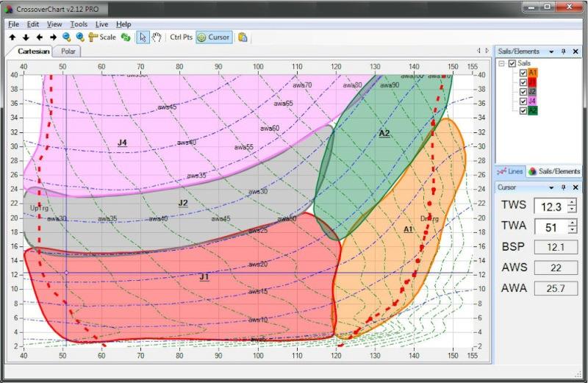Click the BSP value 12.1 field
The width and height of the screenshot is (588, 383).
pyautogui.click(x=556, y=247)
